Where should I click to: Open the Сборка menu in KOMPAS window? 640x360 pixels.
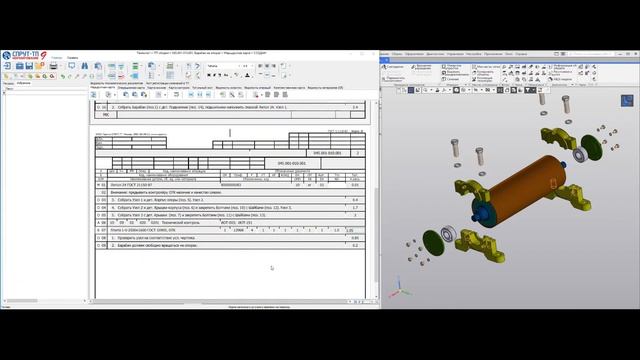click(x=397, y=54)
